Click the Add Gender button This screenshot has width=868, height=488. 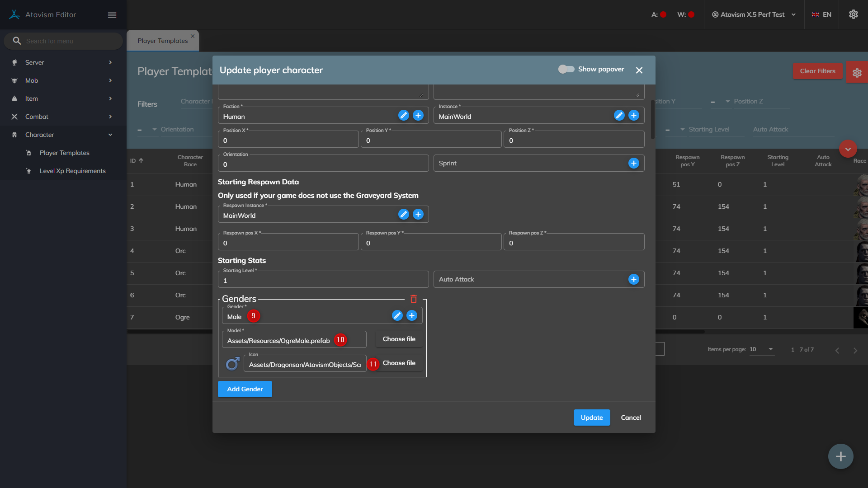(245, 389)
